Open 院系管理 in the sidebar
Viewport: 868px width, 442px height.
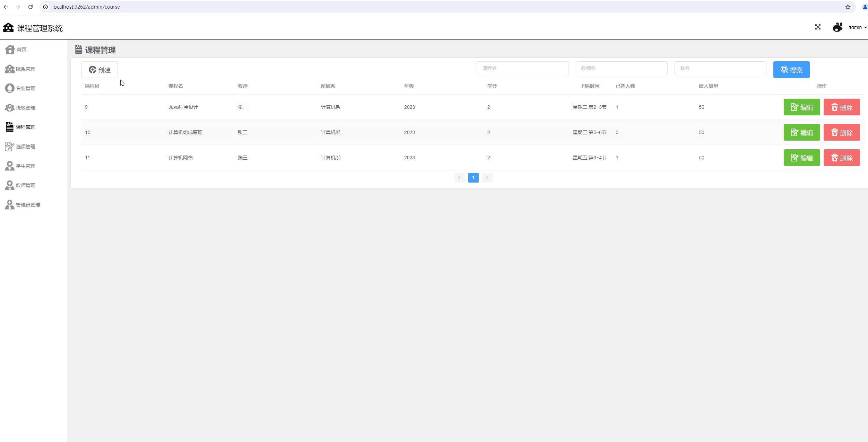coord(26,69)
